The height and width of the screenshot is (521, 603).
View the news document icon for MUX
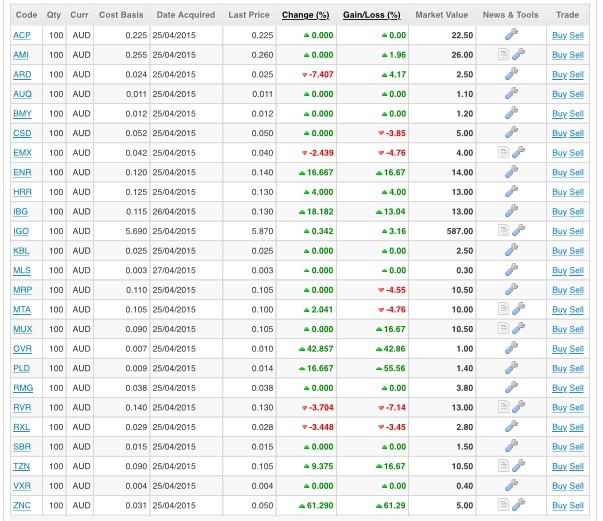[503, 328]
